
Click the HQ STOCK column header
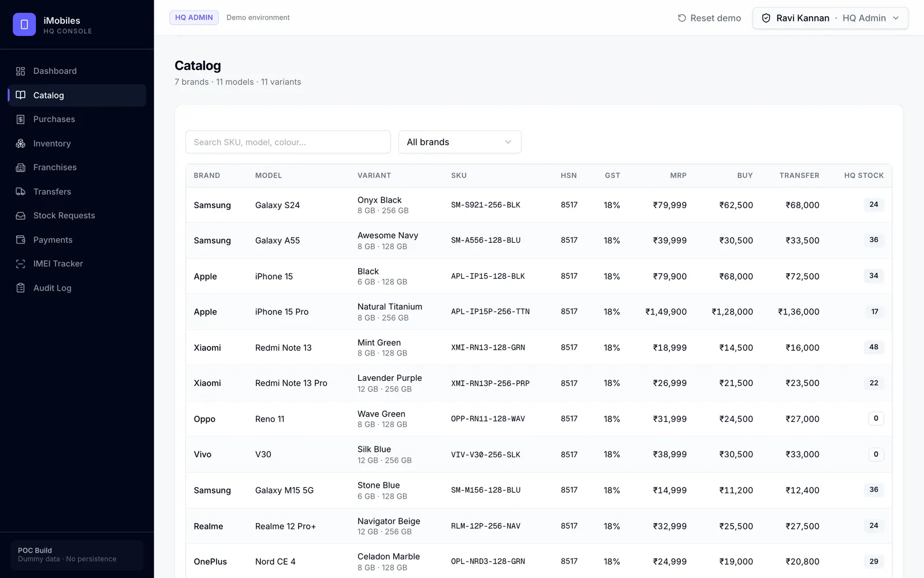click(x=863, y=175)
